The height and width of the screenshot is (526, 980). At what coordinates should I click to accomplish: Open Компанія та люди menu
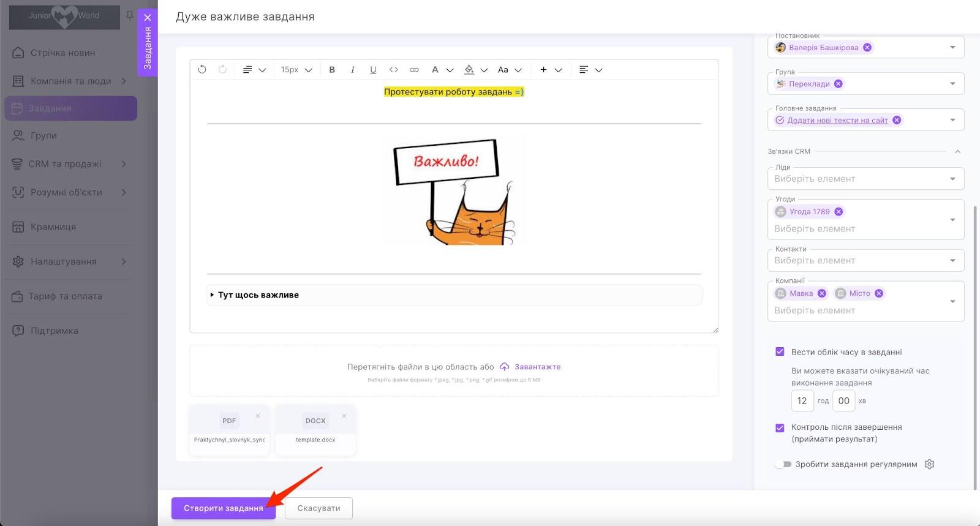pyautogui.click(x=71, y=81)
